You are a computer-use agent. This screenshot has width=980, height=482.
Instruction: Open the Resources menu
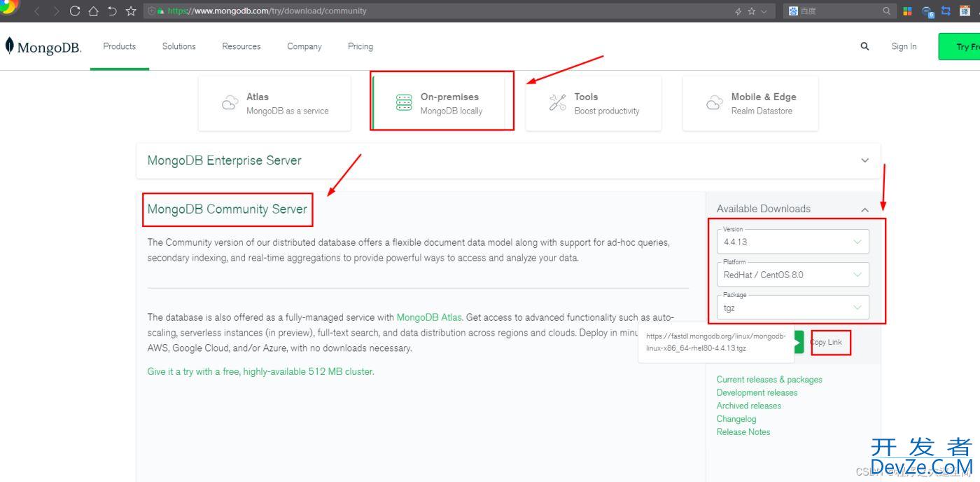point(241,46)
